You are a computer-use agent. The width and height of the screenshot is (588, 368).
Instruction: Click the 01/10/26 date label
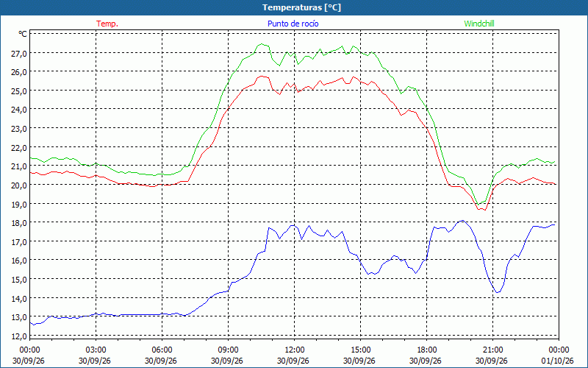pos(558,361)
